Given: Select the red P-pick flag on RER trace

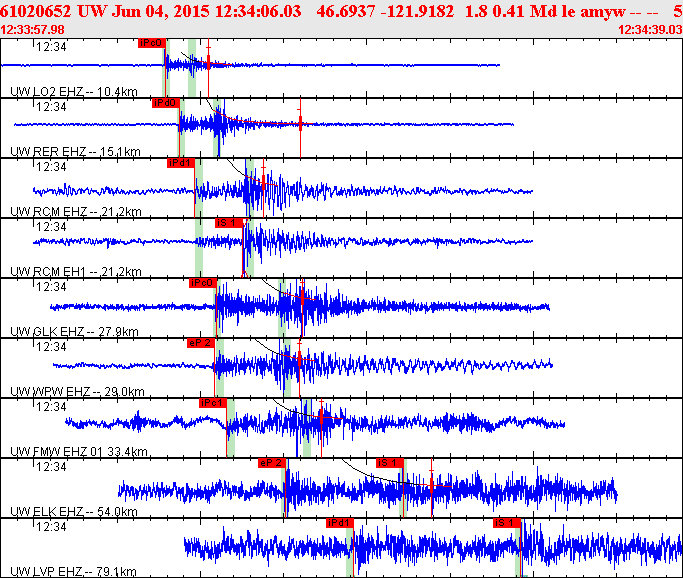Looking at the screenshot, I should coord(165,103).
